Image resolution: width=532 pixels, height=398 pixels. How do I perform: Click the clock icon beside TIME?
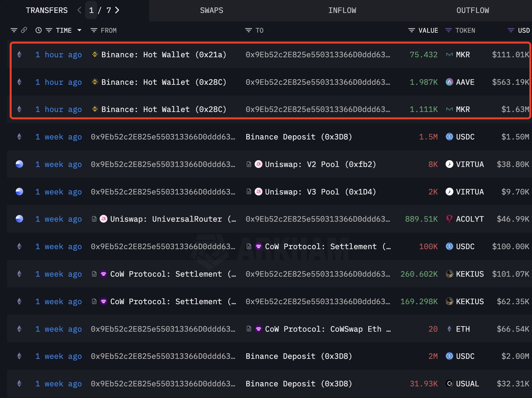[x=39, y=30]
